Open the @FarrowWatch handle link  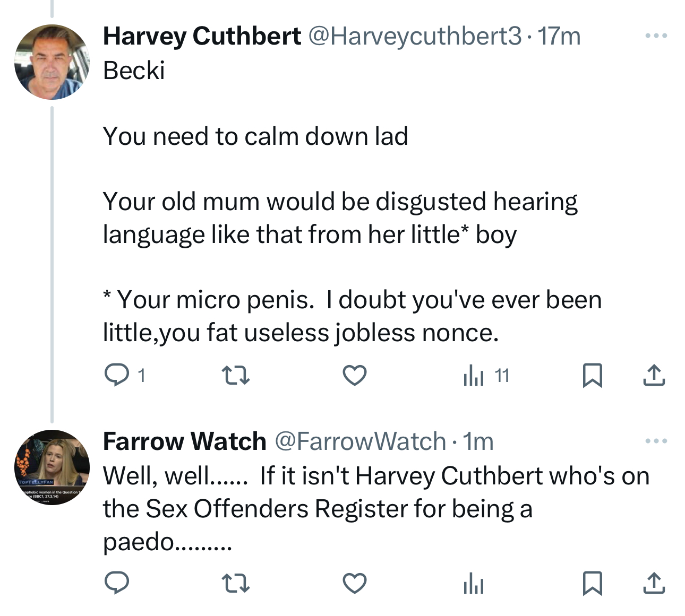pyautogui.click(x=360, y=441)
